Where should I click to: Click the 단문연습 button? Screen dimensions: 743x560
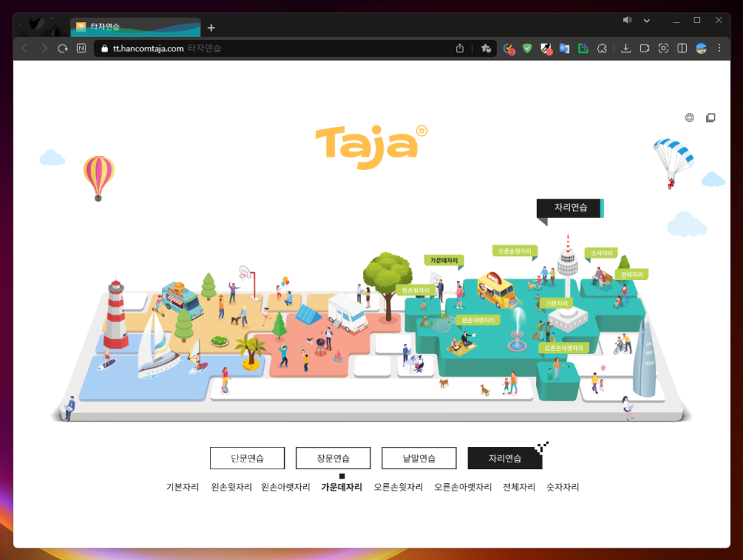pyautogui.click(x=248, y=458)
